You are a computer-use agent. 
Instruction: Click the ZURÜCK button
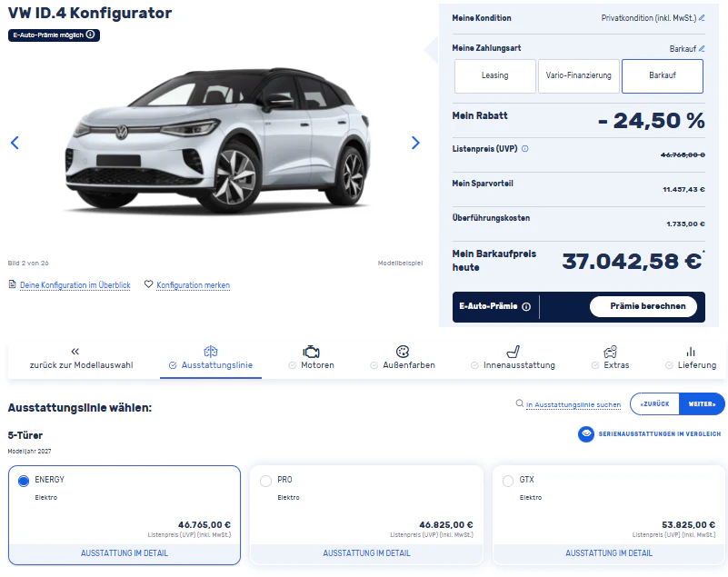click(654, 403)
